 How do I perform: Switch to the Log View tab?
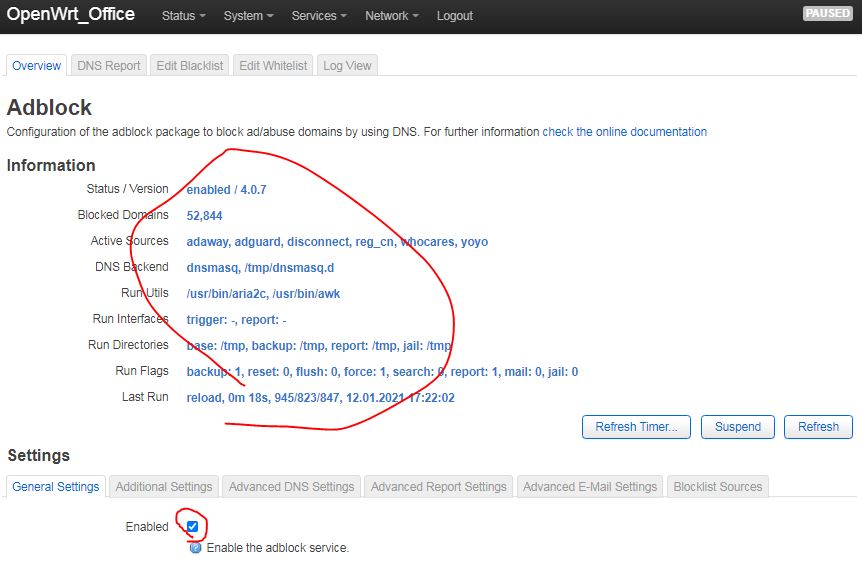[x=347, y=65]
